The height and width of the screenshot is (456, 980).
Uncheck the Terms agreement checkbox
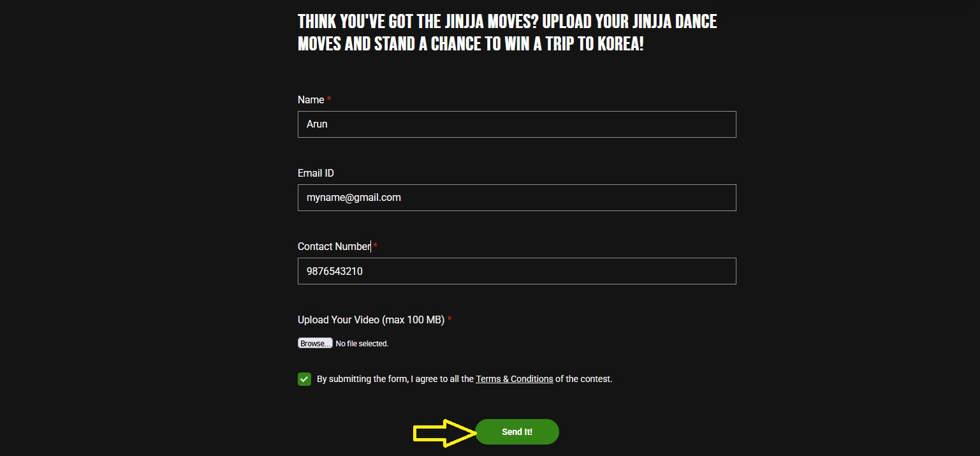[x=304, y=379]
